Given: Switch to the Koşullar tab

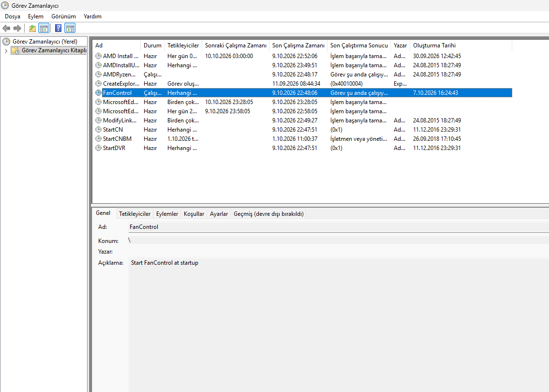Looking at the screenshot, I should point(194,214).
